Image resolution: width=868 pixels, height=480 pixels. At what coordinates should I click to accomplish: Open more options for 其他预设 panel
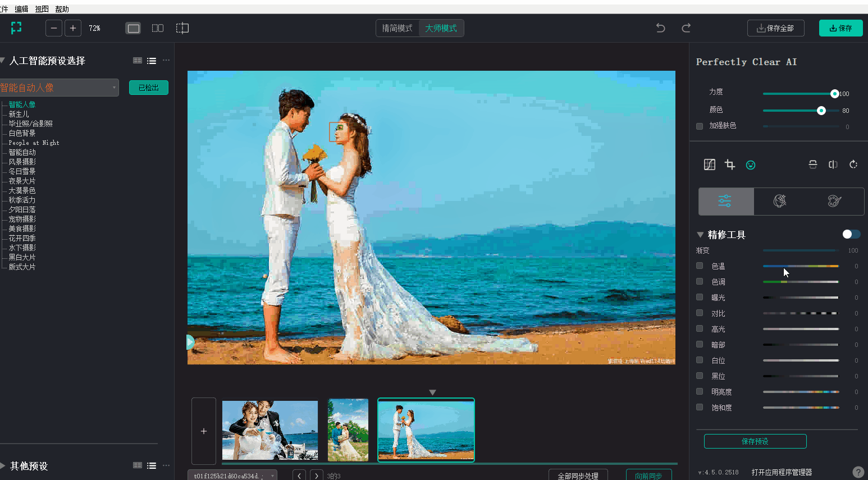166,465
